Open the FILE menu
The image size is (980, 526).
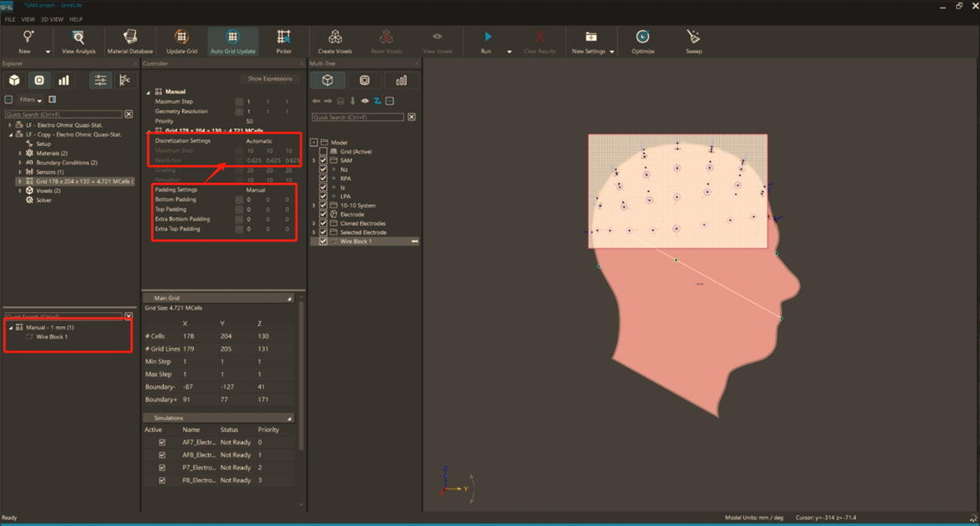[10, 19]
